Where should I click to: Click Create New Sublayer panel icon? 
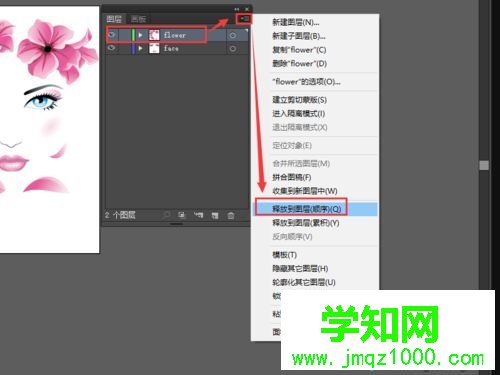coord(199,215)
